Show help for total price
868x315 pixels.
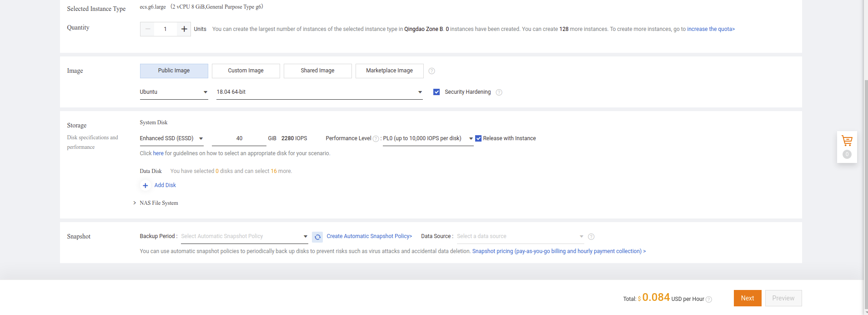tap(709, 300)
